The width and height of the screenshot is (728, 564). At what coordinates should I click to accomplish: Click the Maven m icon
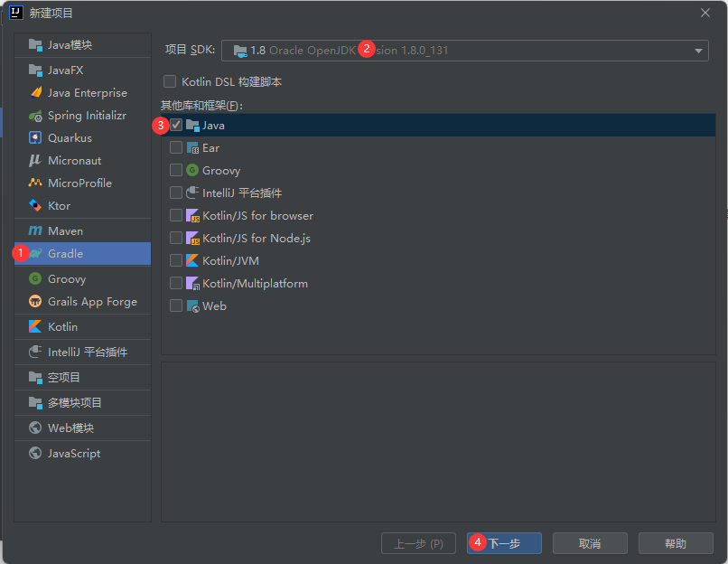coord(35,230)
